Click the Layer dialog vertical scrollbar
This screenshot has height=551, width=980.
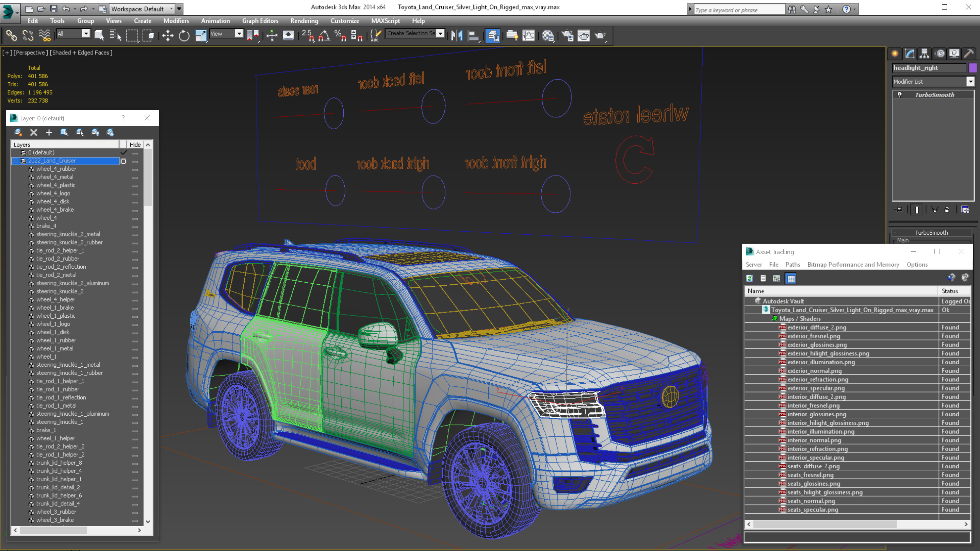[x=148, y=177]
